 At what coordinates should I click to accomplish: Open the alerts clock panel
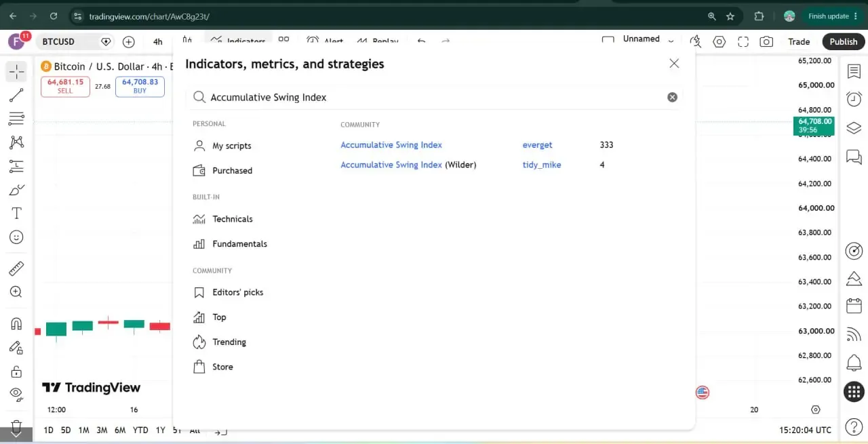(x=854, y=100)
